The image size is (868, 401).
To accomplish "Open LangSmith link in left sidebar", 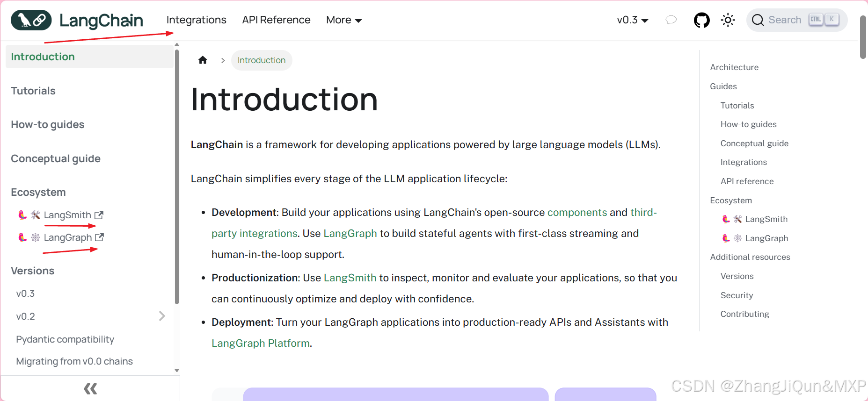I will [67, 215].
